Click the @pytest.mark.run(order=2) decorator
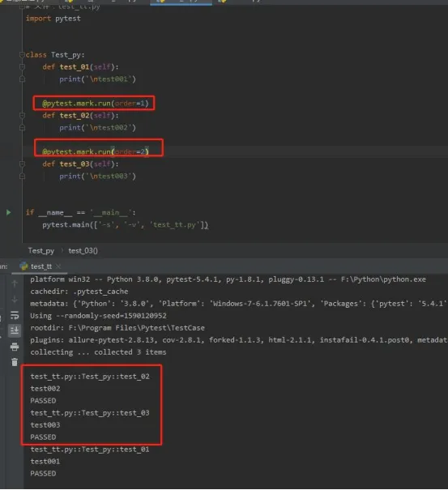This screenshot has height=490, width=448. coord(95,152)
